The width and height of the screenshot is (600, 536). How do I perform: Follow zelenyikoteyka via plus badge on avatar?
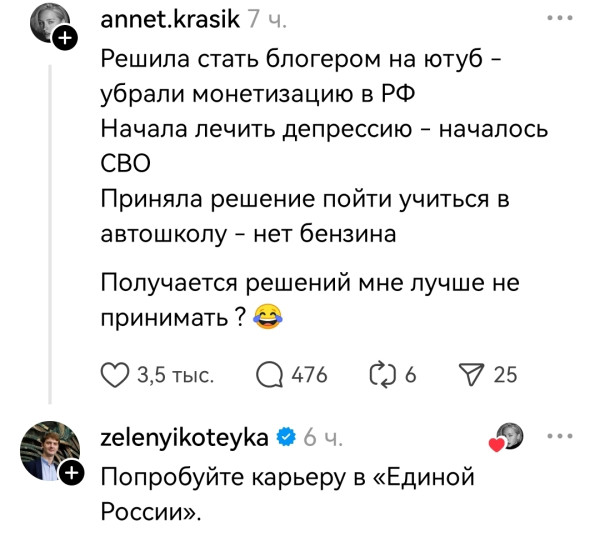tap(71, 473)
